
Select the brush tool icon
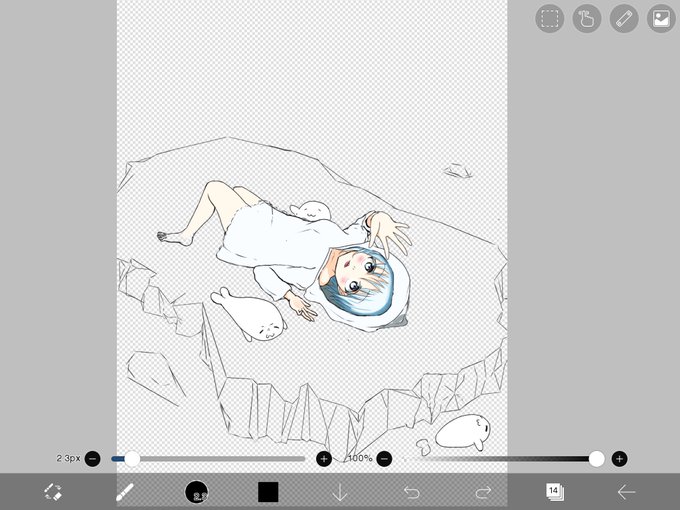coord(125,492)
